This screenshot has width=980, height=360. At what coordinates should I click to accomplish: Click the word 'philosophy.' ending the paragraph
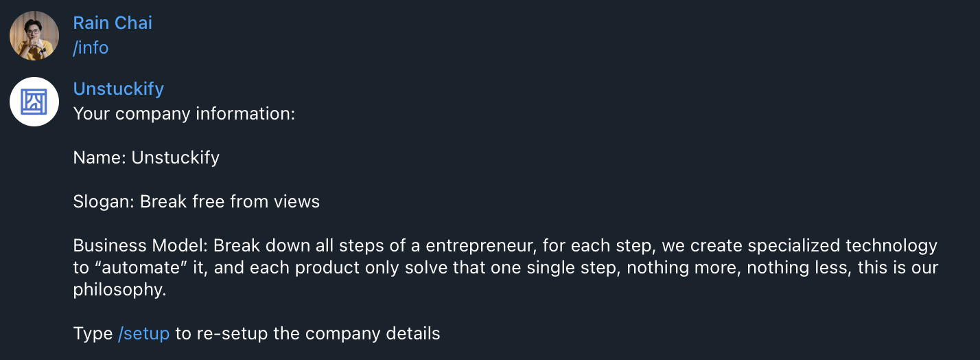pos(119,290)
